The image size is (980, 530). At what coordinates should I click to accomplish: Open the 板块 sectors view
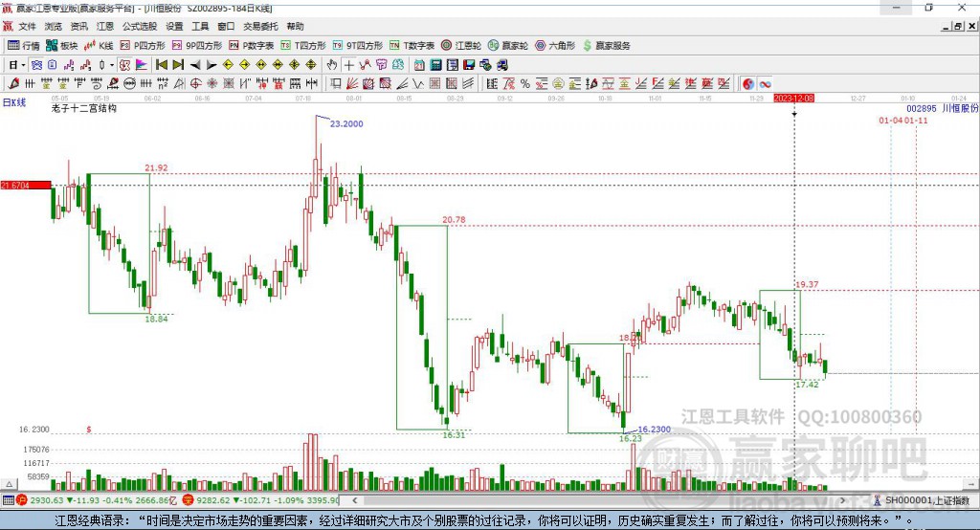(x=61, y=46)
